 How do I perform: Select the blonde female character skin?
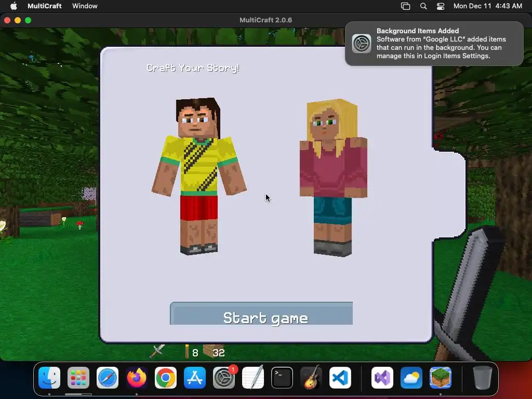(x=333, y=178)
